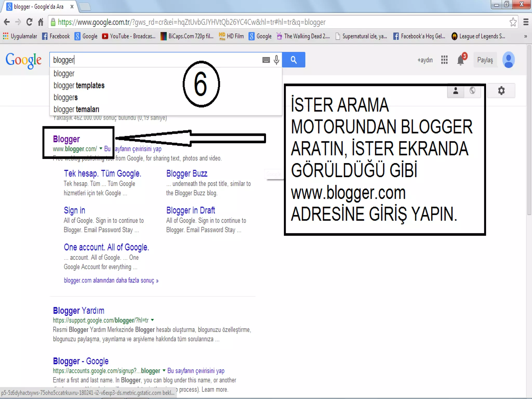Open 'Blogger - Google' result
532x399 pixels.
(81, 361)
